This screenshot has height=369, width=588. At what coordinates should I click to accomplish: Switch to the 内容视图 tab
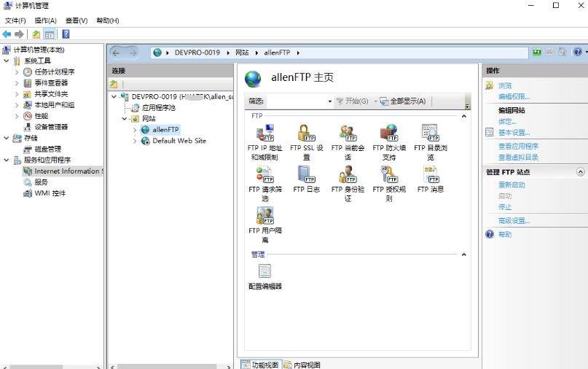point(302,365)
